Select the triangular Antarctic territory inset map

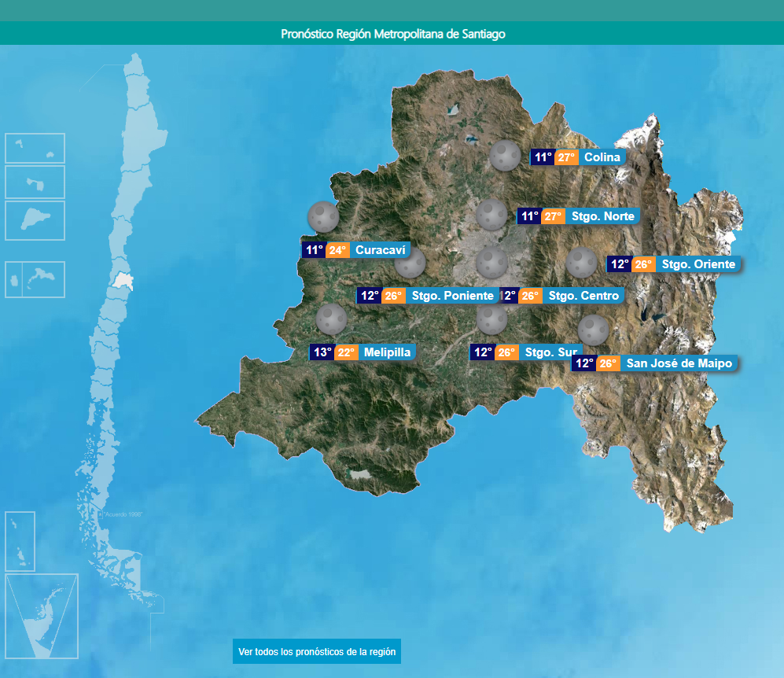pyautogui.click(x=42, y=616)
